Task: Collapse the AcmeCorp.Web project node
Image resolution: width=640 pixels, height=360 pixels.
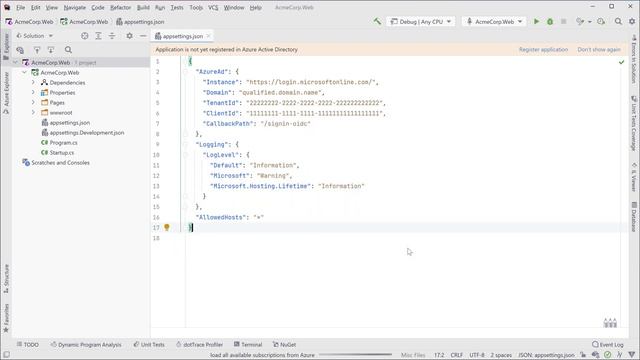Action: pyautogui.click(x=24, y=72)
